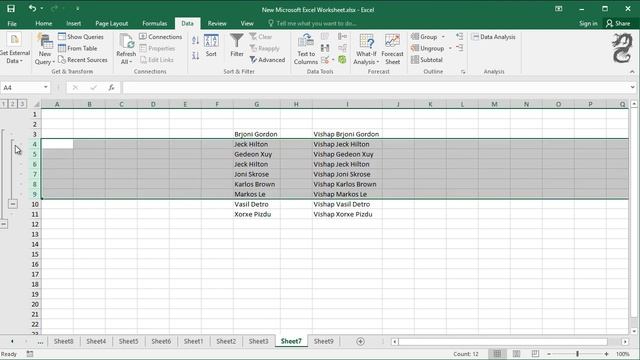Collapse the inner group at row 10

click(x=13, y=204)
